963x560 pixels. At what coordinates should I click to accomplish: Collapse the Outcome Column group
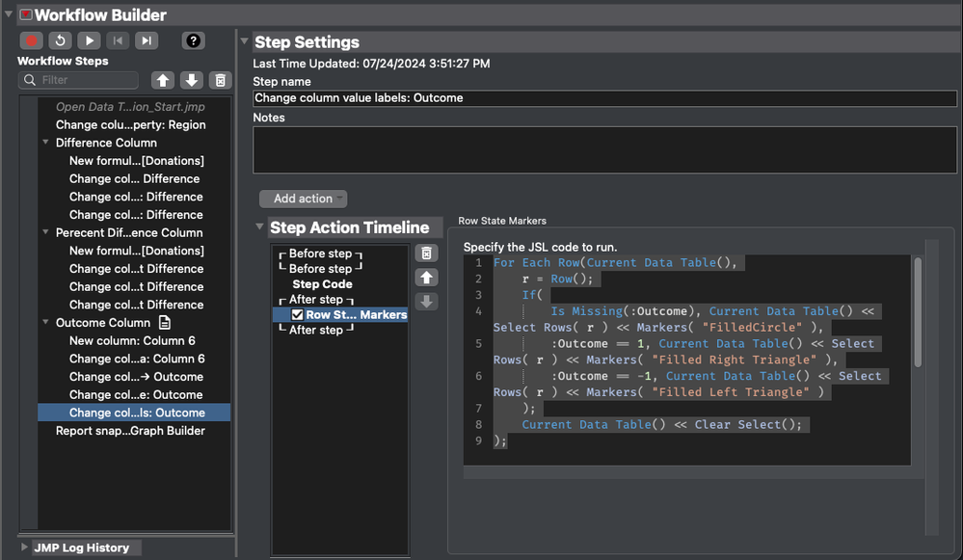45,322
